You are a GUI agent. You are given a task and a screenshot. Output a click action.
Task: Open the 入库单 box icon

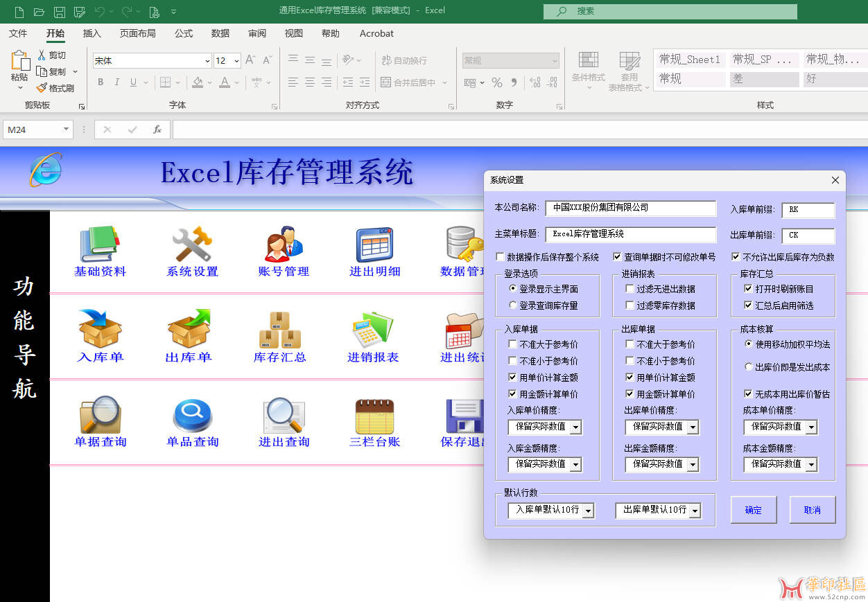click(x=100, y=329)
